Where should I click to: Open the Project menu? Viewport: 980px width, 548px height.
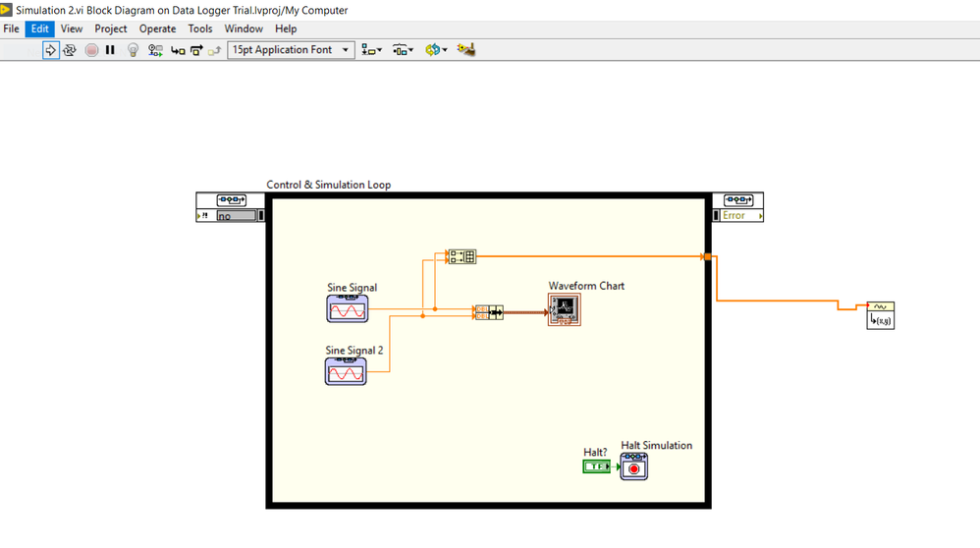pyautogui.click(x=111, y=28)
